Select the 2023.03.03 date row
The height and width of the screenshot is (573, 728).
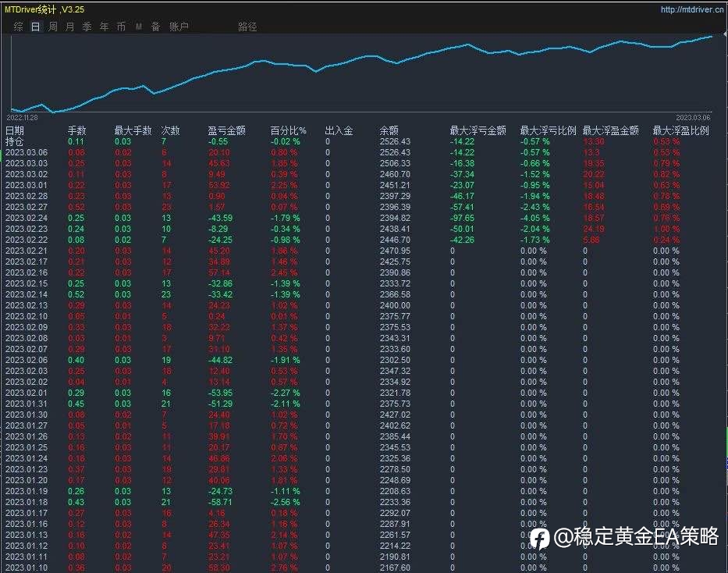click(x=27, y=163)
